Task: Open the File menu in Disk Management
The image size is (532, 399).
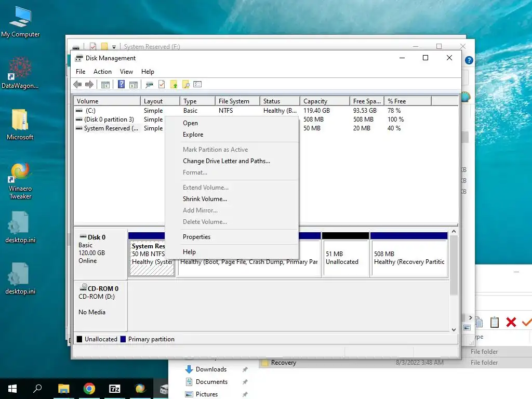Action: (81, 72)
